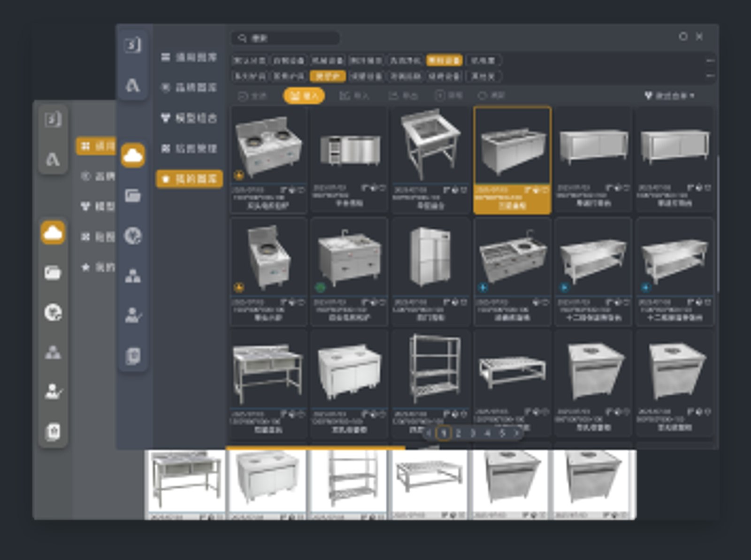This screenshot has height=560, width=751.
Task: Open the folder icon in front window sidebar
Action: pos(133,195)
